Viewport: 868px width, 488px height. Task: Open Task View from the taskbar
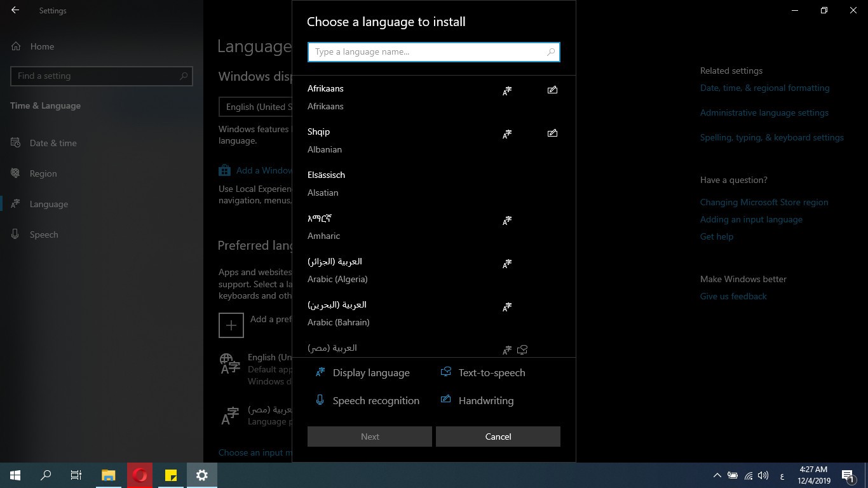click(x=76, y=475)
